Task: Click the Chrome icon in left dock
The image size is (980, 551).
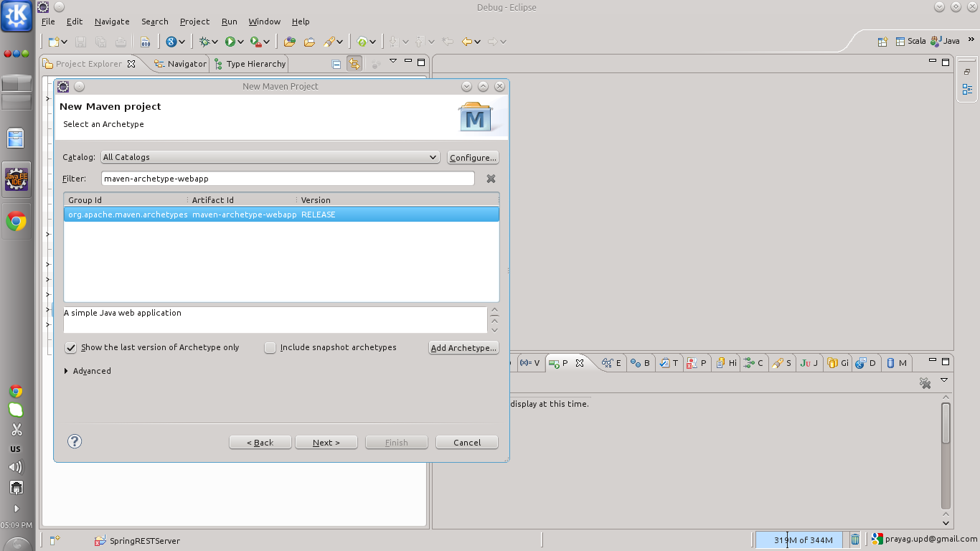Action: click(16, 222)
